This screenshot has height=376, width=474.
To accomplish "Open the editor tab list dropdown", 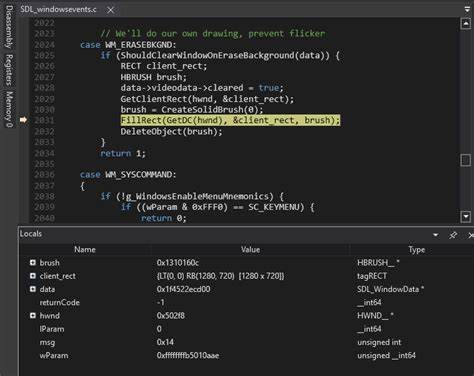I will point(467,9).
